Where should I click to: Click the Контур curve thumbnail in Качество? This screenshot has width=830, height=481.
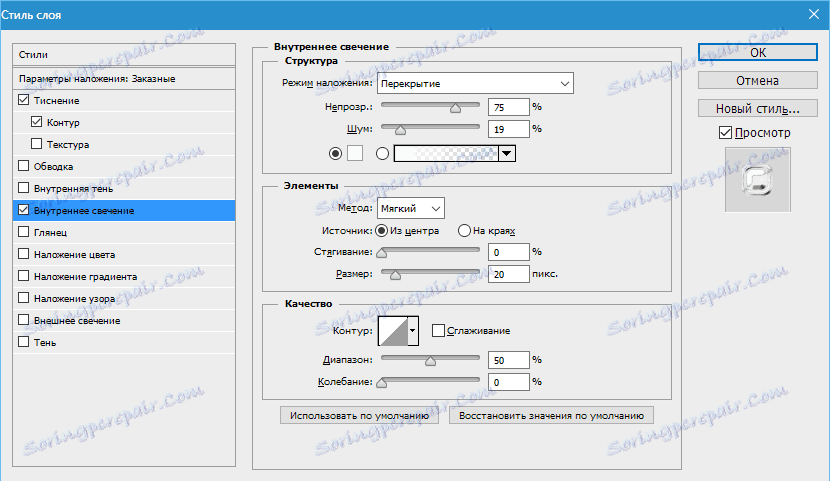393,331
